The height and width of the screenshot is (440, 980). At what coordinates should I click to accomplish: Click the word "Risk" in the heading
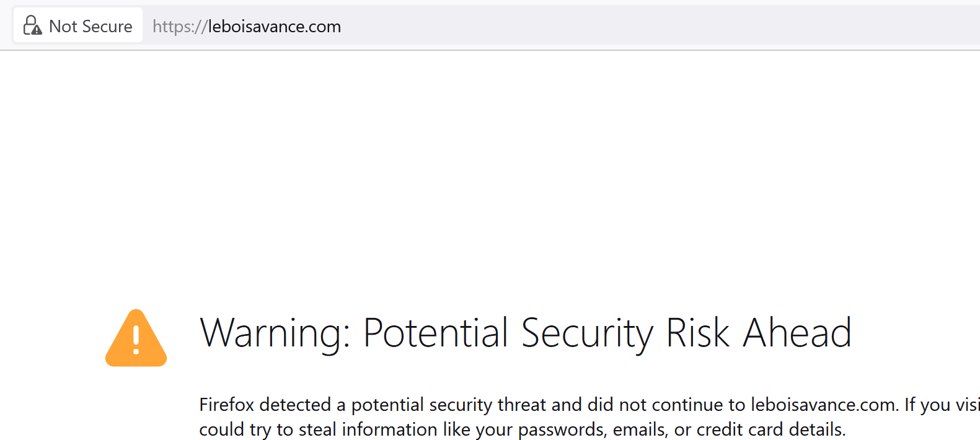pyautogui.click(x=697, y=333)
